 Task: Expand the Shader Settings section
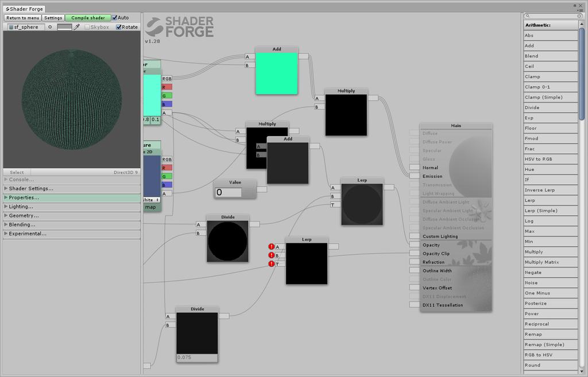[72, 188]
